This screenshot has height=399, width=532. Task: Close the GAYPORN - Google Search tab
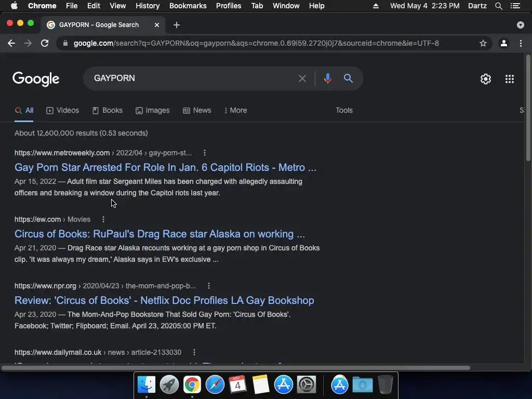click(157, 25)
